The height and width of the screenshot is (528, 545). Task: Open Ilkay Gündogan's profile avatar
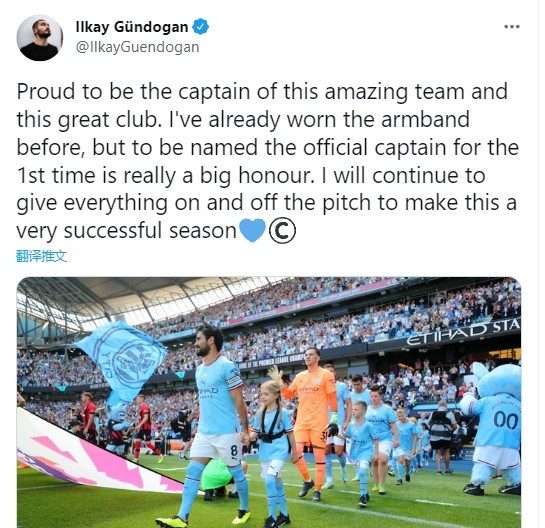click(39, 38)
